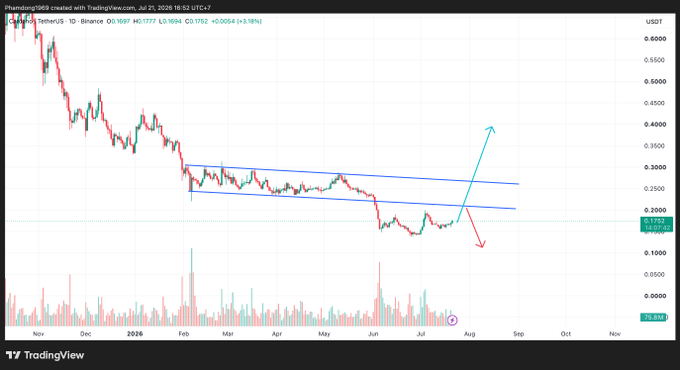The height and width of the screenshot is (370, 680).
Task: Click the Mar time axis label
Action: [x=228, y=334]
